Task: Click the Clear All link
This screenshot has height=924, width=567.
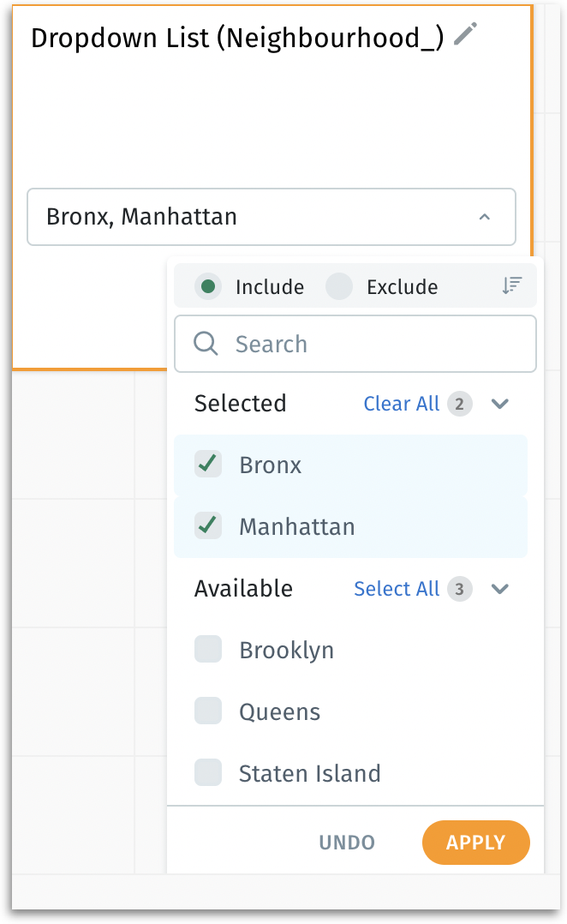Action: click(401, 404)
